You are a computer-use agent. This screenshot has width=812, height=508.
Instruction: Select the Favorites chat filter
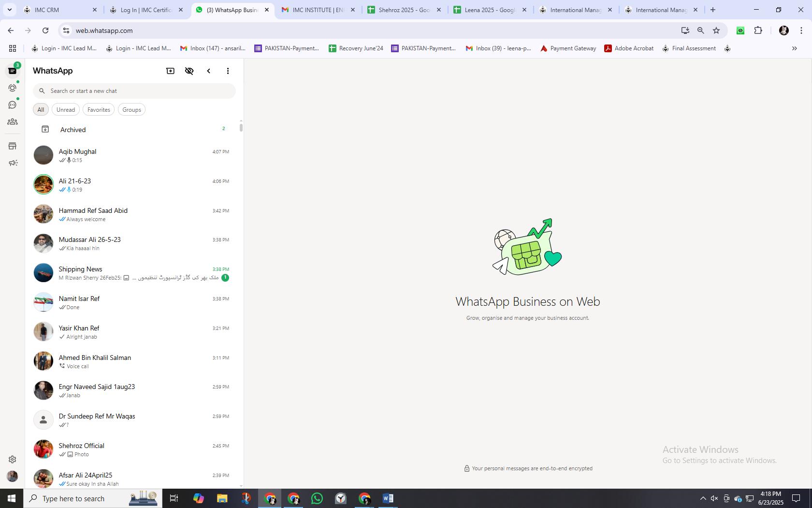pos(99,110)
